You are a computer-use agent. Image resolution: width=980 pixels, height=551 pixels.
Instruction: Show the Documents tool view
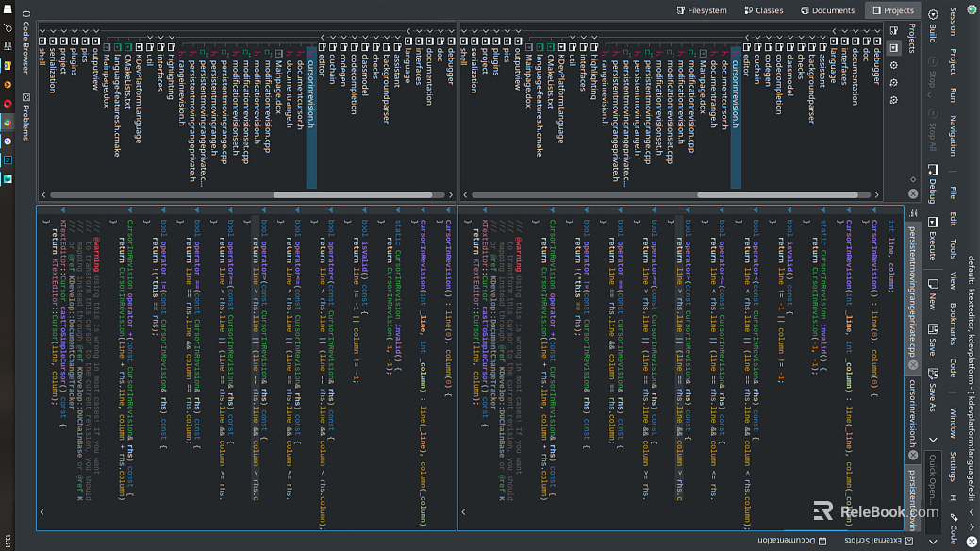pyautogui.click(x=827, y=10)
